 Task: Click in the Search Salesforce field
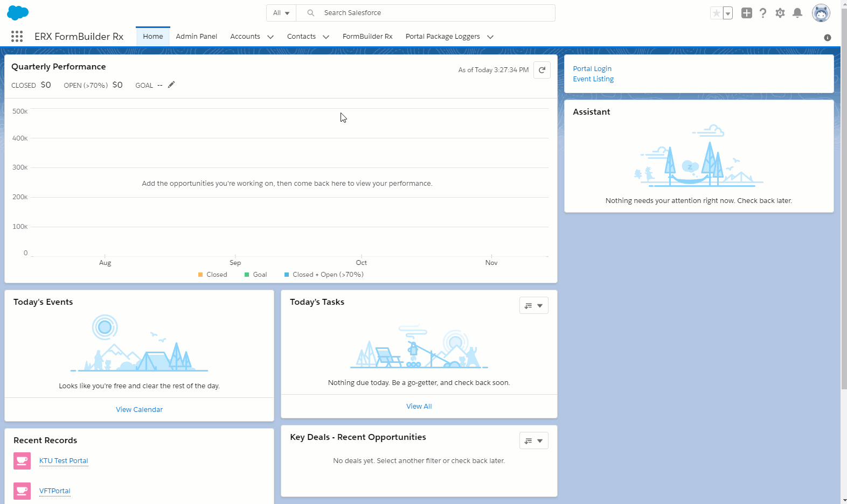point(431,13)
